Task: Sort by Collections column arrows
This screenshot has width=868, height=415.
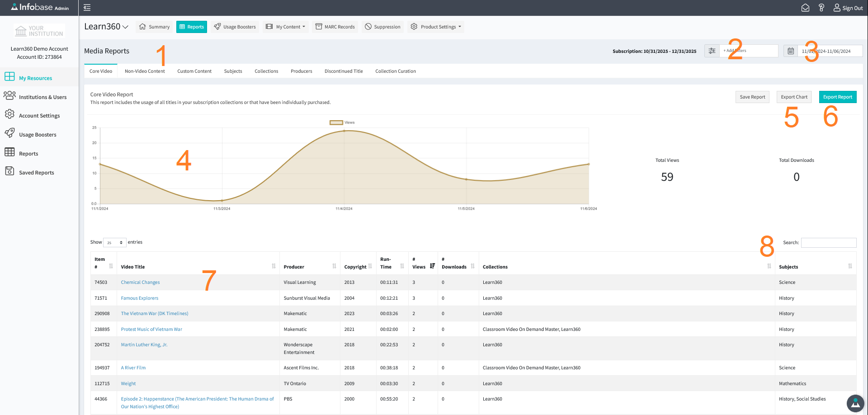Action: (769, 266)
